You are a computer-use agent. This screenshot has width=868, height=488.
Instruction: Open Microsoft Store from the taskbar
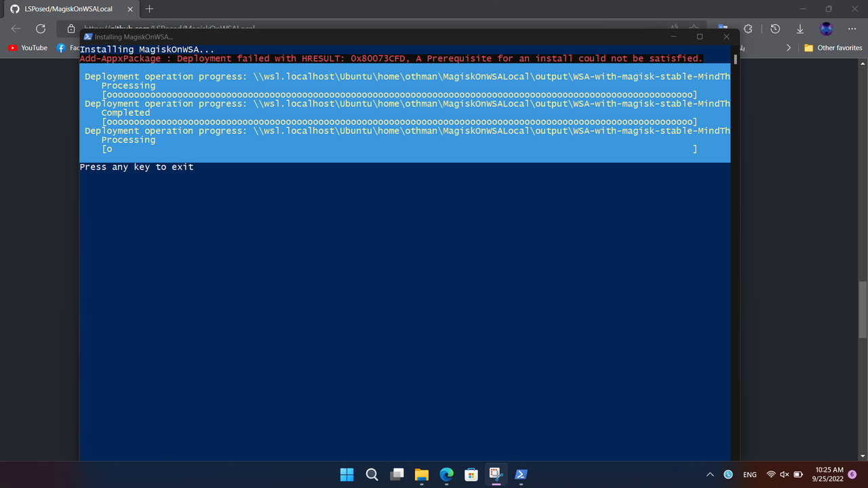tap(471, 474)
